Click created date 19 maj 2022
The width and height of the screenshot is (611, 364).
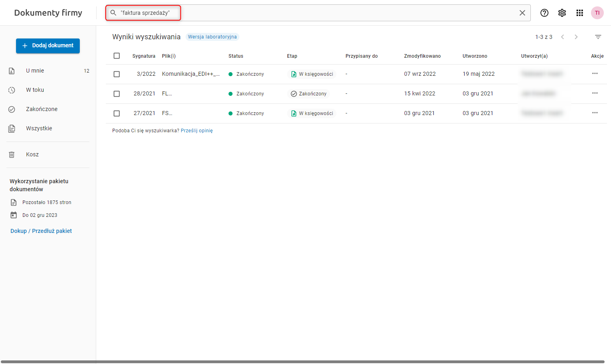click(479, 74)
